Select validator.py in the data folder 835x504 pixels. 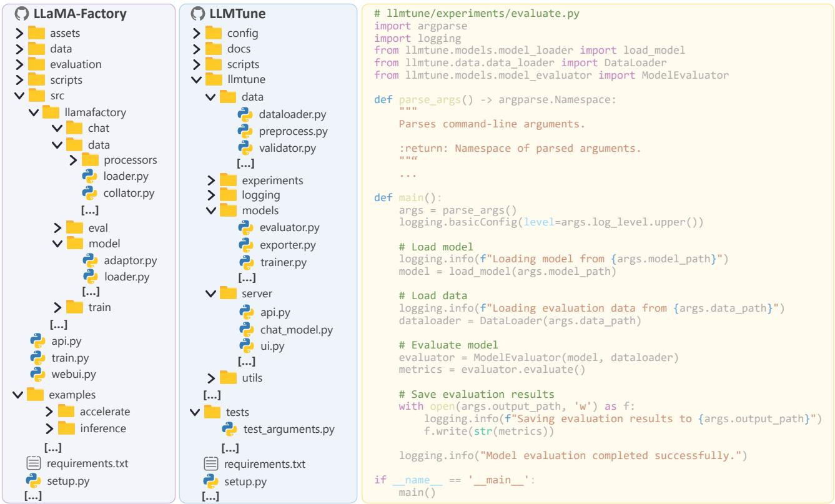coord(287,148)
